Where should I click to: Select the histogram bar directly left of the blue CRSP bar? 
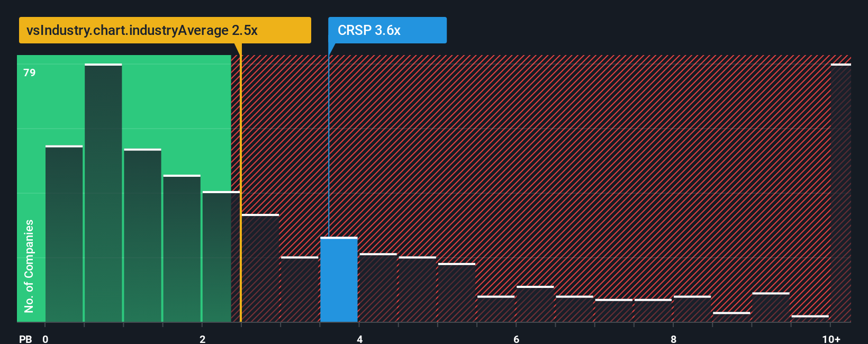(x=300, y=289)
